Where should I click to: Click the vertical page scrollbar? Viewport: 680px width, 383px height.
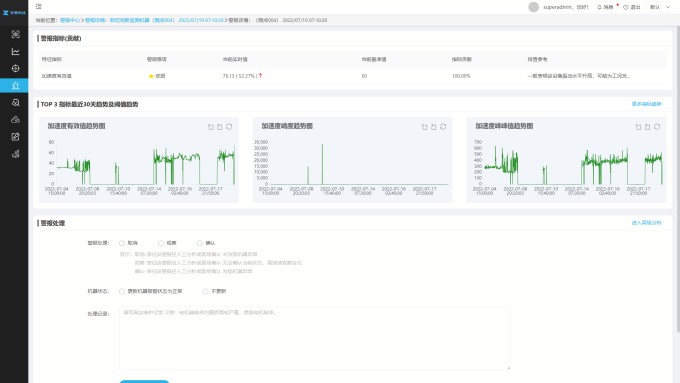tap(677, 178)
